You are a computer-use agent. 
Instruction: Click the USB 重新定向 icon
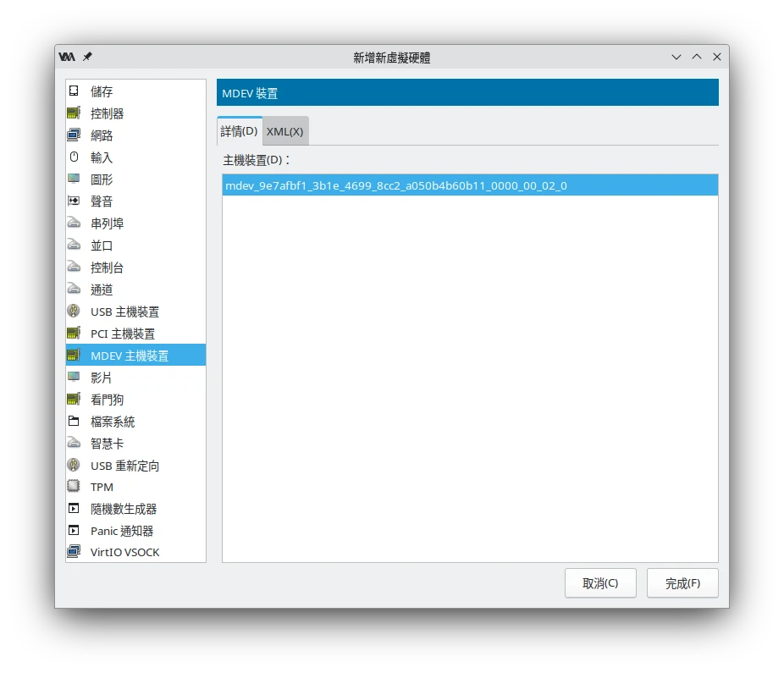[x=74, y=465]
